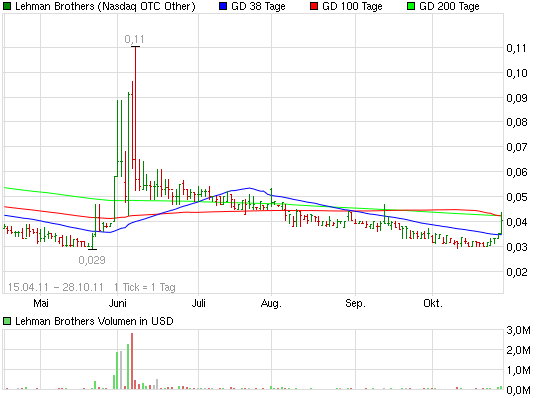The width and height of the screenshot is (545, 398).
Task: Click the 0,06 price axis label
Action: coord(517,172)
